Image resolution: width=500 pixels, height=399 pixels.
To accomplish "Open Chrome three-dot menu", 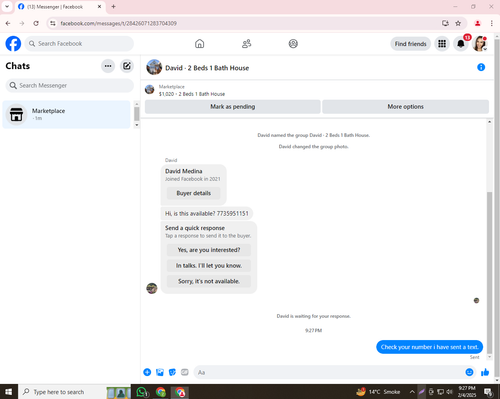I will click(492, 23).
